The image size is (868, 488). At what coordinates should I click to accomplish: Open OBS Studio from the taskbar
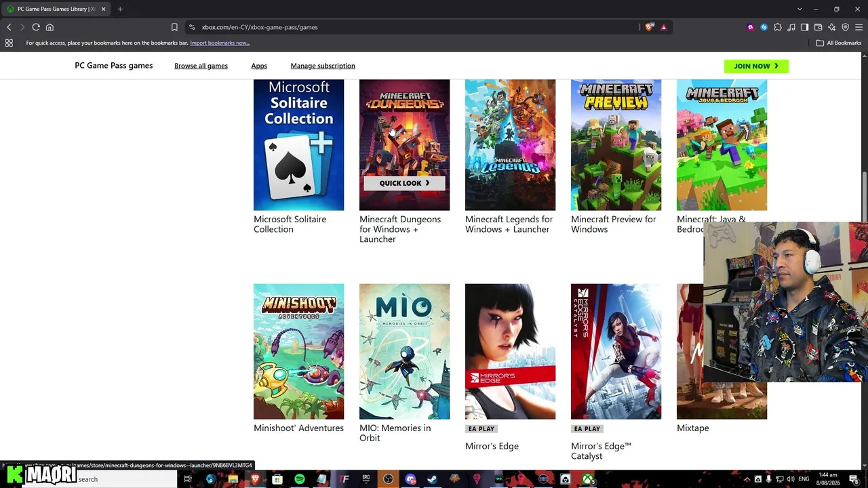click(x=388, y=479)
